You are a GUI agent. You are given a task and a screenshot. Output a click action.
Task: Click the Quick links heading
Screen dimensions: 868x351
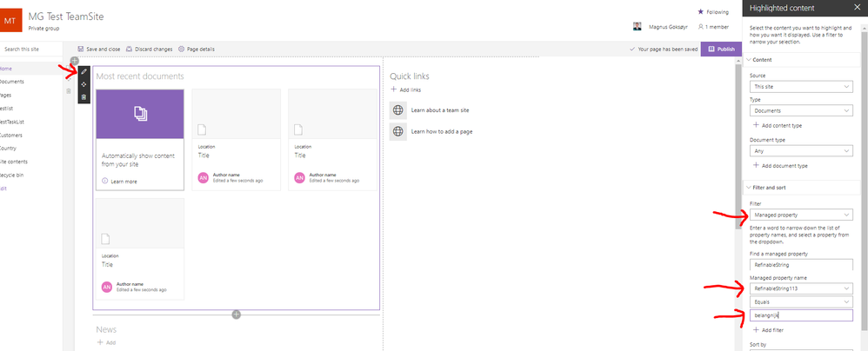[410, 76]
